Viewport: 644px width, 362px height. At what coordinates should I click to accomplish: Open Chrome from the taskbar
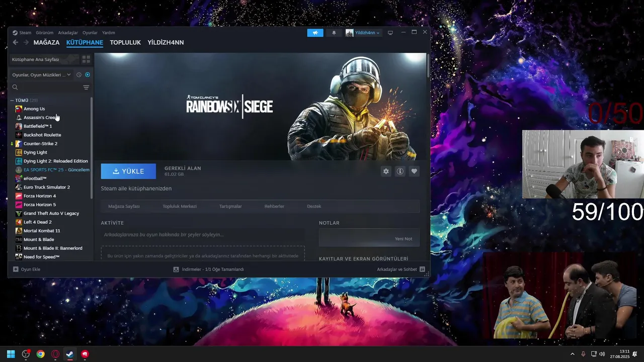pyautogui.click(x=41, y=354)
